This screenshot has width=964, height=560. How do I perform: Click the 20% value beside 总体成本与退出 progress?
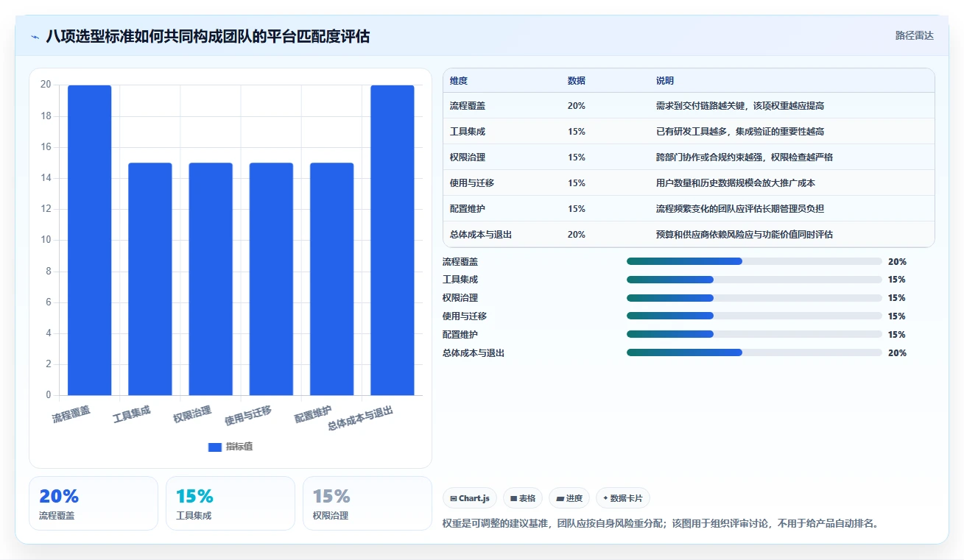point(897,352)
